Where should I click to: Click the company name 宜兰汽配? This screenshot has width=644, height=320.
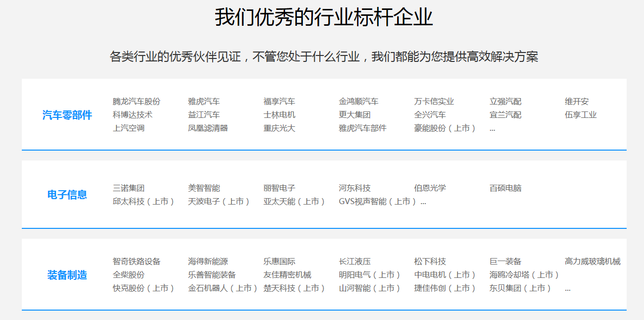(x=506, y=115)
